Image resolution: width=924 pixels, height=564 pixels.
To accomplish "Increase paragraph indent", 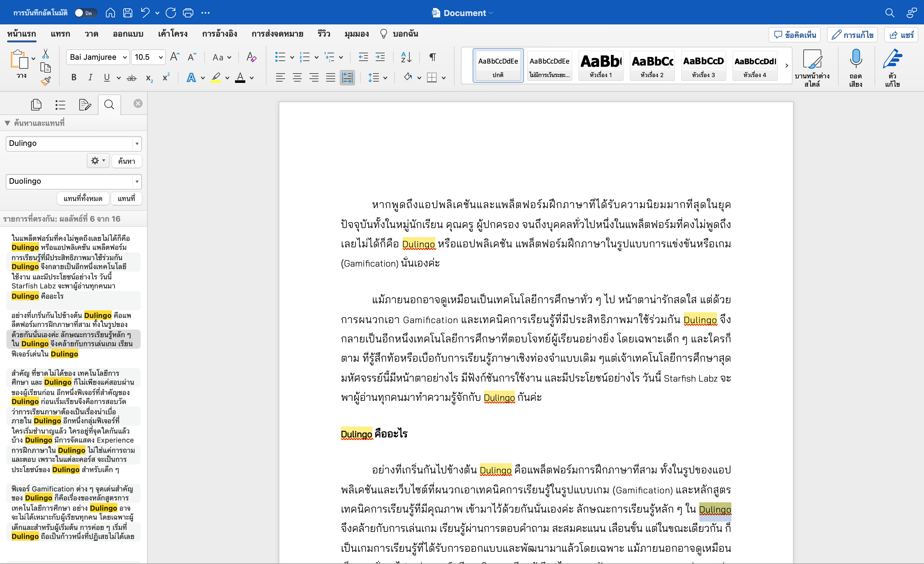I will click(x=380, y=57).
